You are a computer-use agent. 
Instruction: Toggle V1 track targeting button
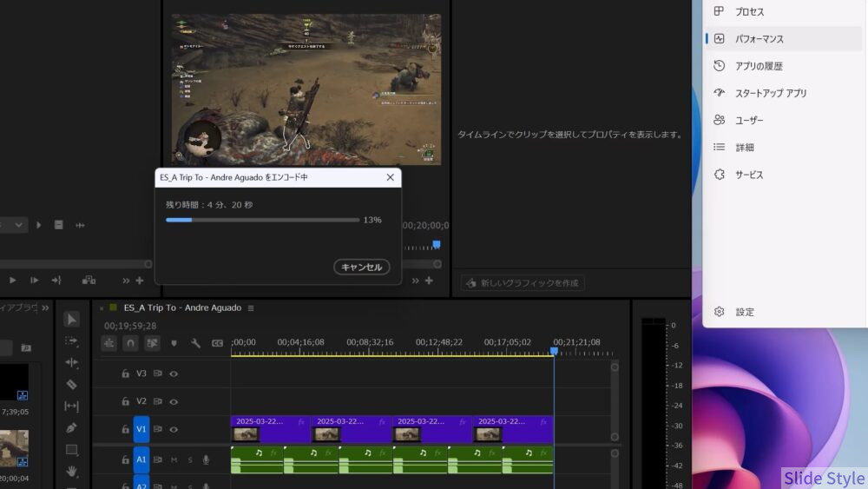pos(141,429)
